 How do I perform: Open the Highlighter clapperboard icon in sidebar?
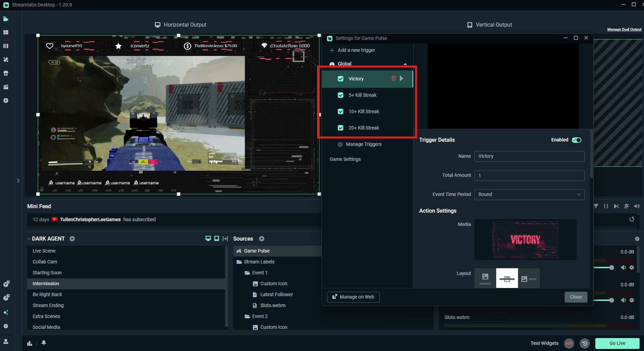pyautogui.click(x=6, y=87)
